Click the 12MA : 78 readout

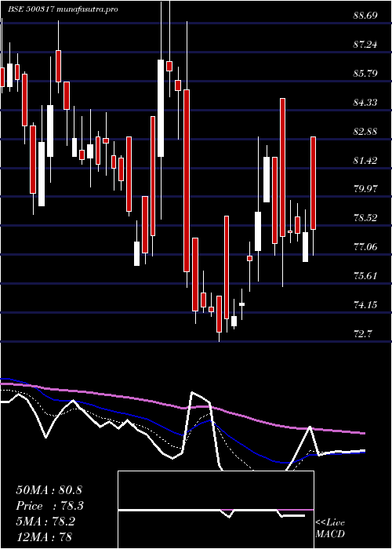click(x=44, y=536)
